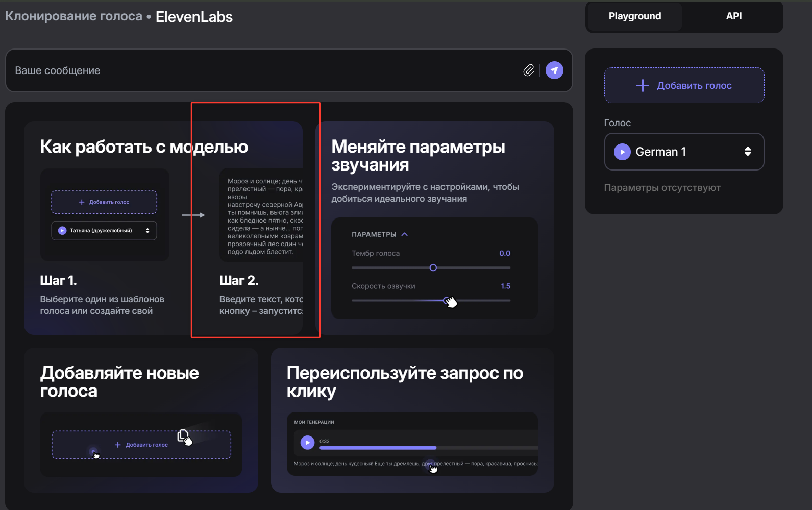Click the "Шаг 2." step title
Viewport: 812px width, 510px height.
pos(239,280)
